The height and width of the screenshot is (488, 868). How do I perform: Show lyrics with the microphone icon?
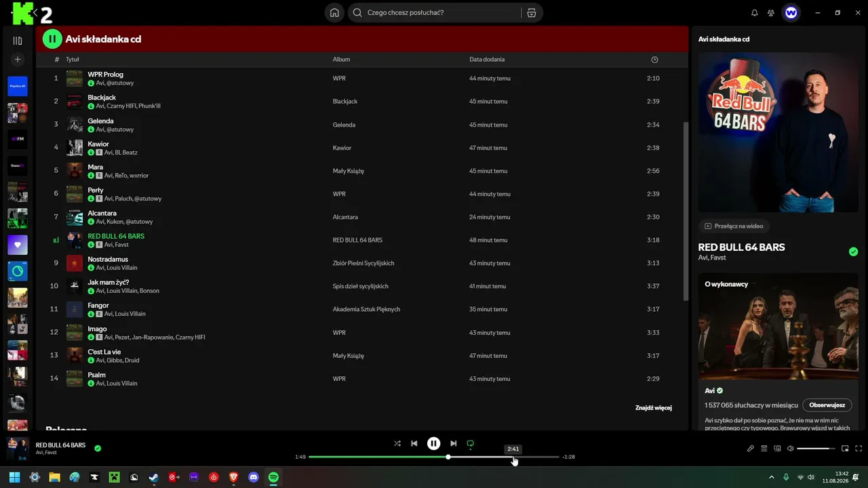(x=751, y=448)
